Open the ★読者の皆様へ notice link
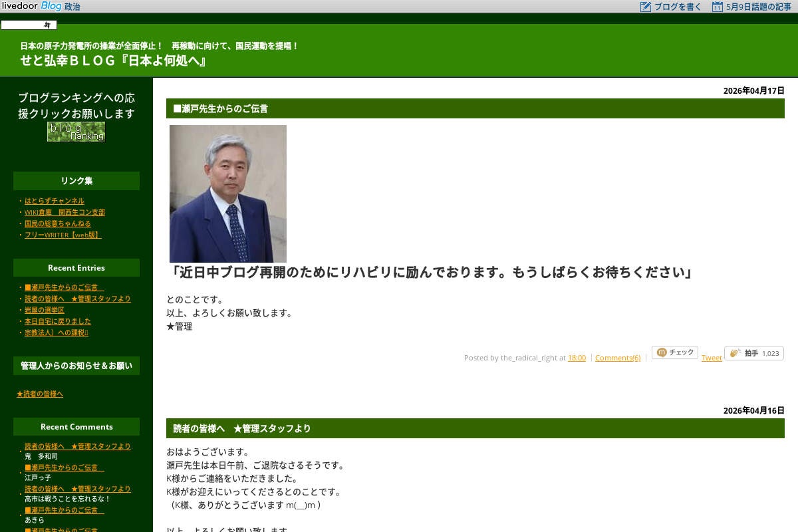This screenshot has height=532, width=798. 40,394
